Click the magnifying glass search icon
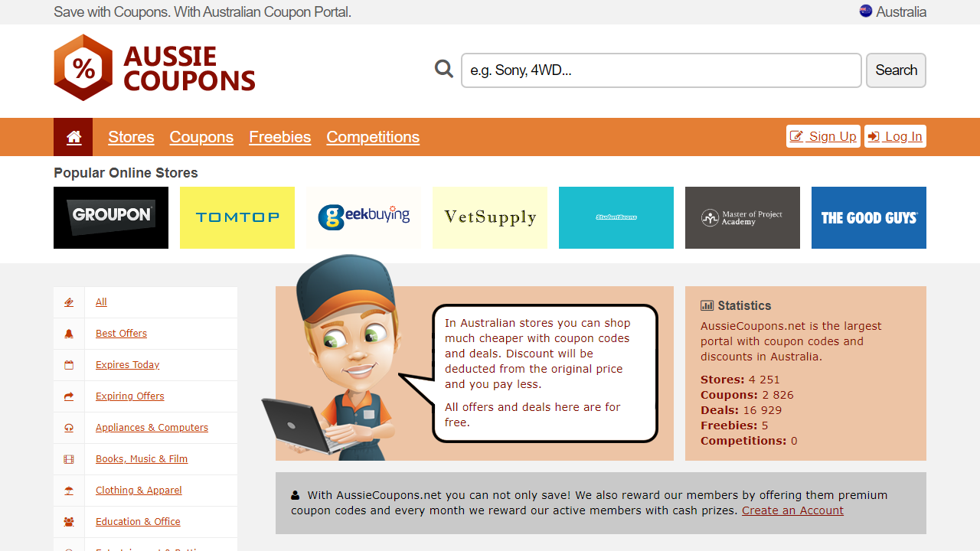Image resolution: width=980 pixels, height=551 pixels. click(x=444, y=70)
